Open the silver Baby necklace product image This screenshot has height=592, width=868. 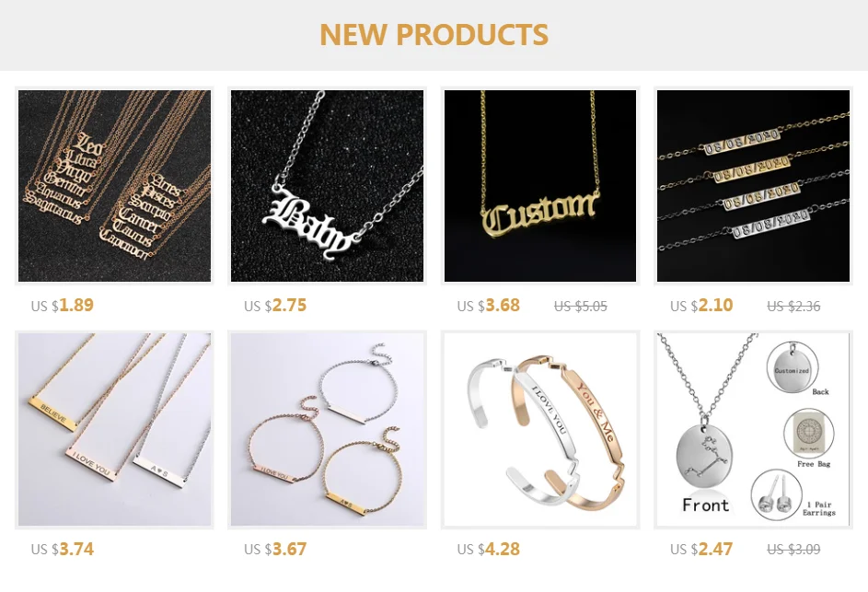327,186
